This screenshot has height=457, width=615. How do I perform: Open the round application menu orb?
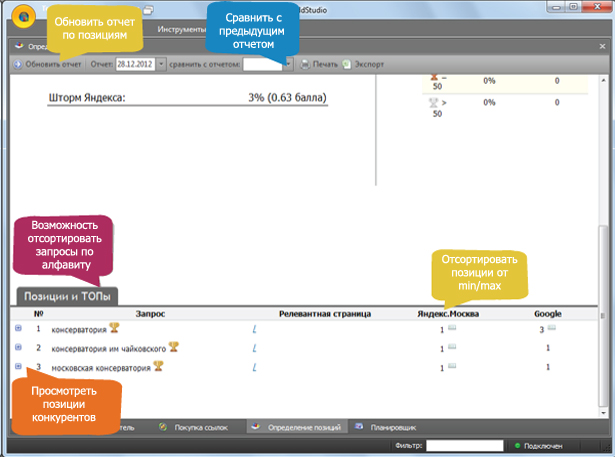tap(24, 16)
